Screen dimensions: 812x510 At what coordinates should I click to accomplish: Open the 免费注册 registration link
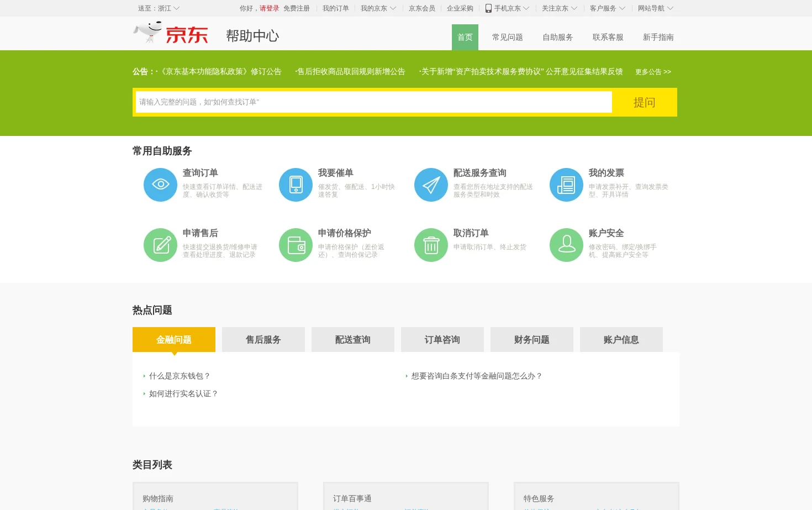[x=297, y=8]
